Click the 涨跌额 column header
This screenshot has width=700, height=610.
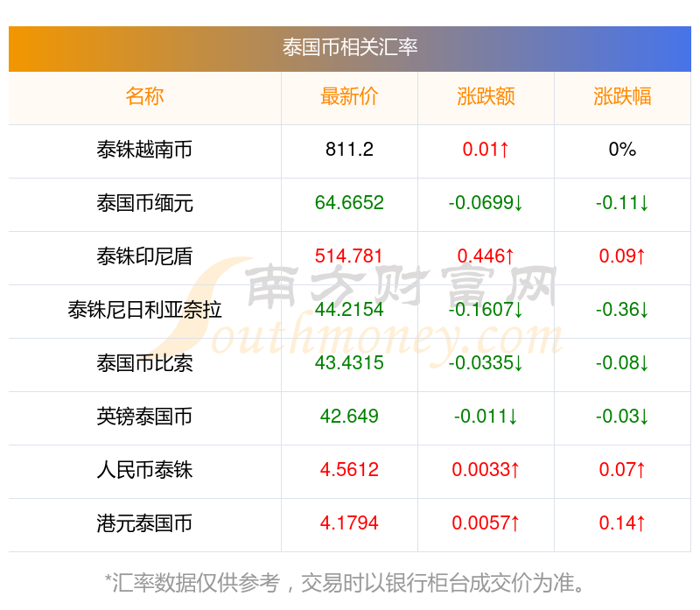pyautogui.click(x=486, y=96)
